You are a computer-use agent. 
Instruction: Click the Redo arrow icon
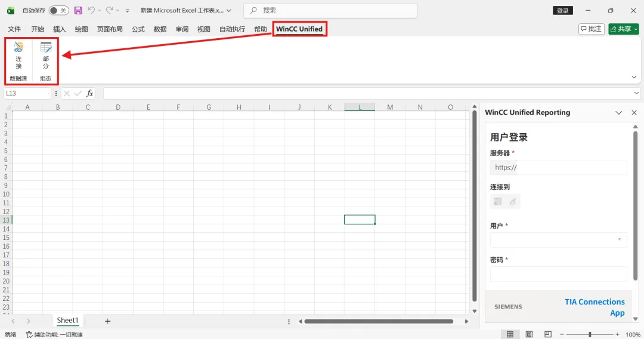109,10
